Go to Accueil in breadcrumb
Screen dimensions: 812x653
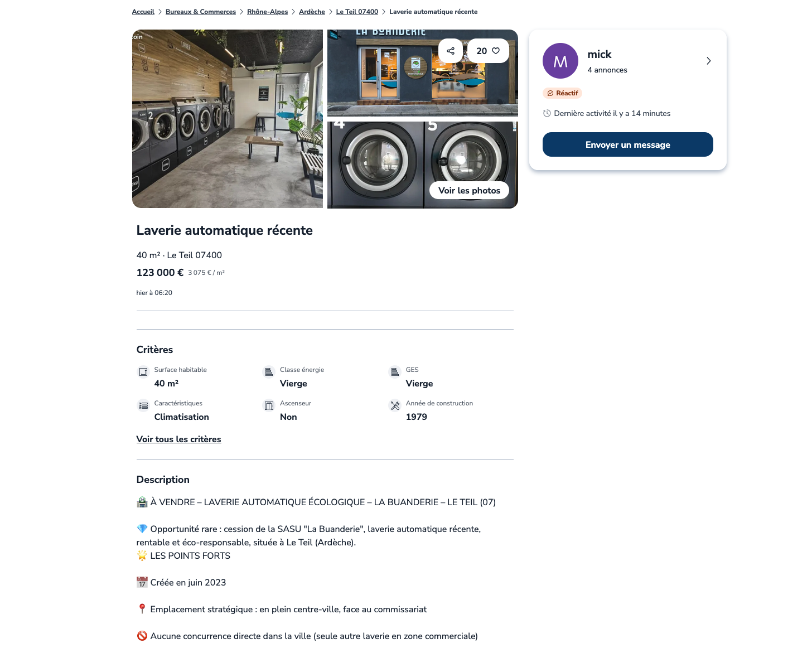coord(143,12)
